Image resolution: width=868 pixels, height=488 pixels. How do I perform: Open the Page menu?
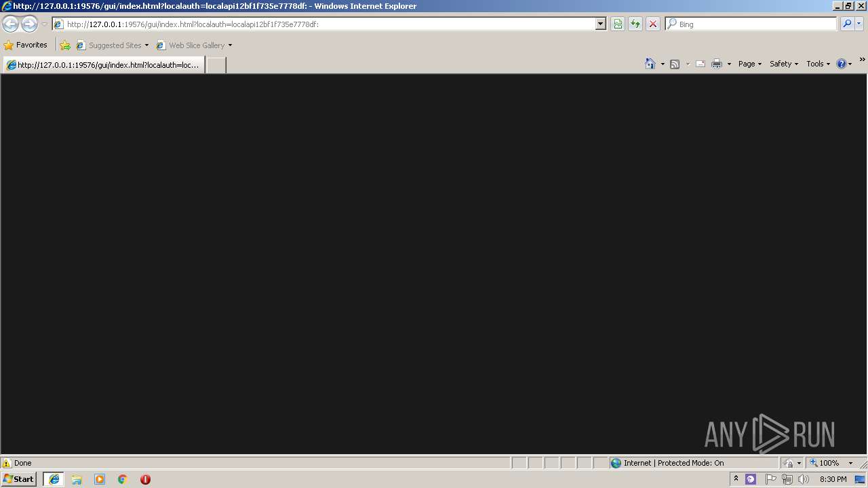[750, 64]
